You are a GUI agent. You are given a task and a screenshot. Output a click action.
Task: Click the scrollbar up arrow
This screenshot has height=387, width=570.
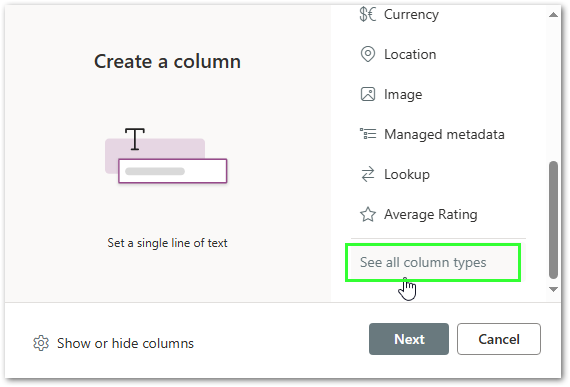(x=553, y=15)
